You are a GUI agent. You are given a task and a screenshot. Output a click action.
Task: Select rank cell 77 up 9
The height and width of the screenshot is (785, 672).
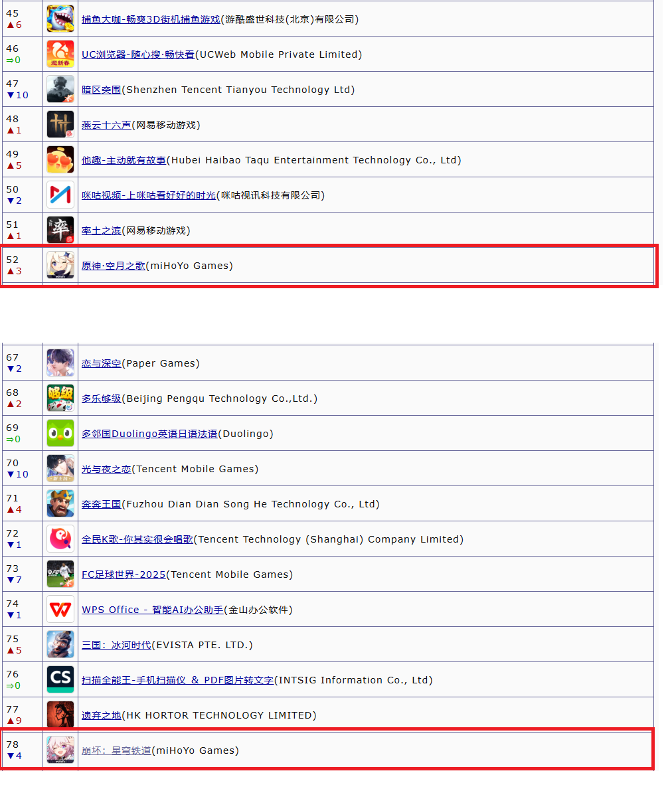(x=23, y=715)
